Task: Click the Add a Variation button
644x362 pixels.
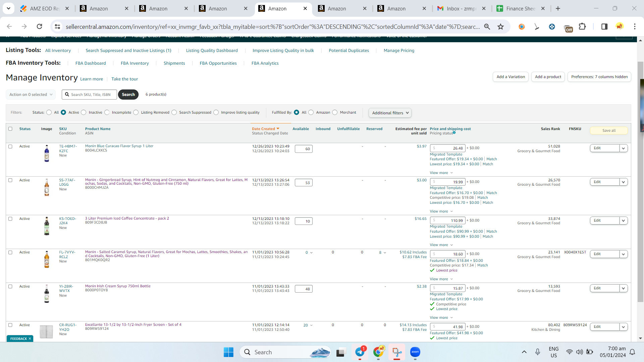Action: click(x=511, y=77)
